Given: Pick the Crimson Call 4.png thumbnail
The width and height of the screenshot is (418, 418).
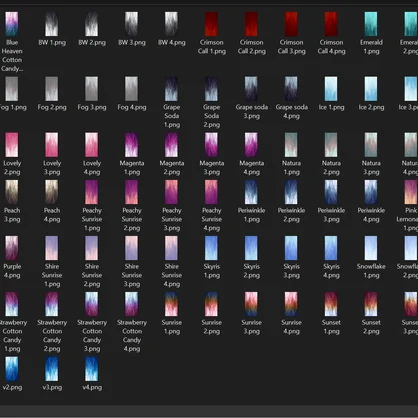Looking at the screenshot, I should point(331,24).
